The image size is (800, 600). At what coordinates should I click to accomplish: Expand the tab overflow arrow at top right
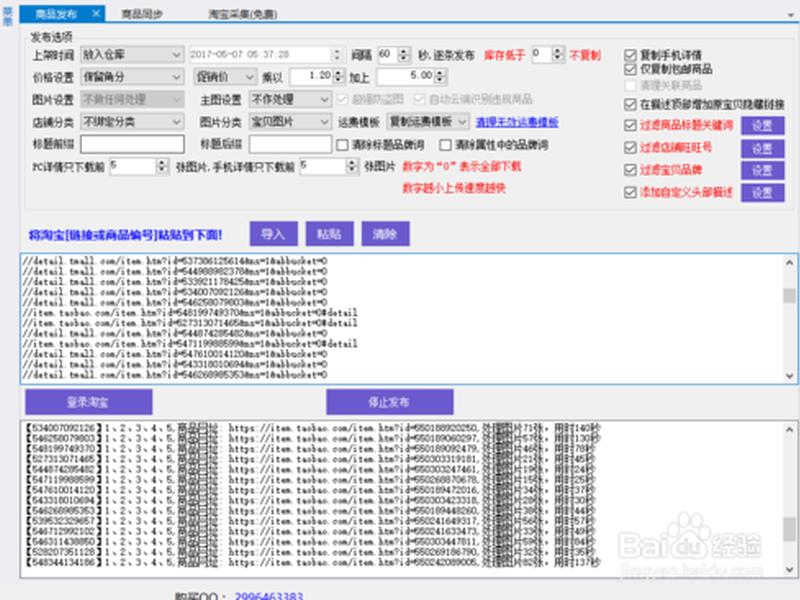pos(791,16)
